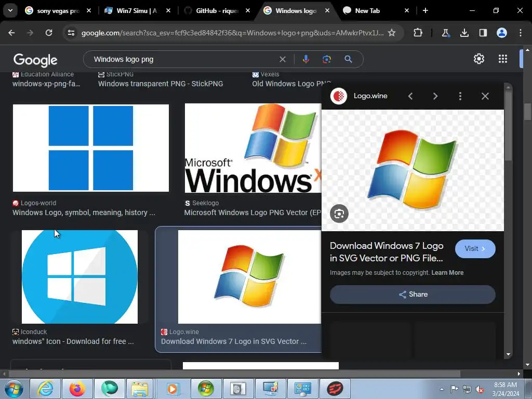Image resolution: width=532 pixels, height=399 pixels.
Task: Open the Downloads icon in toolbar
Action: click(x=464, y=33)
